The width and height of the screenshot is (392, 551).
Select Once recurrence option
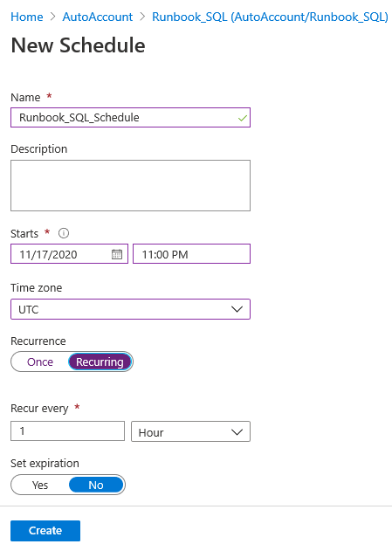click(40, 362)
